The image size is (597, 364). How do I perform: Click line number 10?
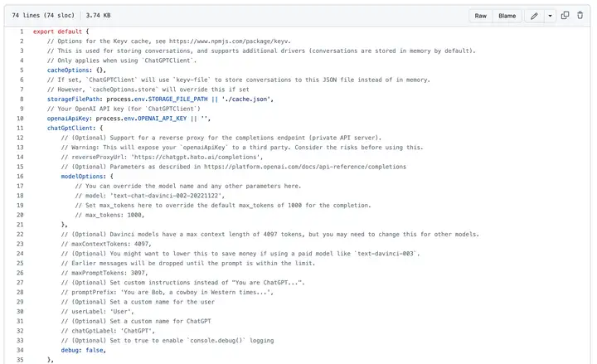tap(20, 119)
